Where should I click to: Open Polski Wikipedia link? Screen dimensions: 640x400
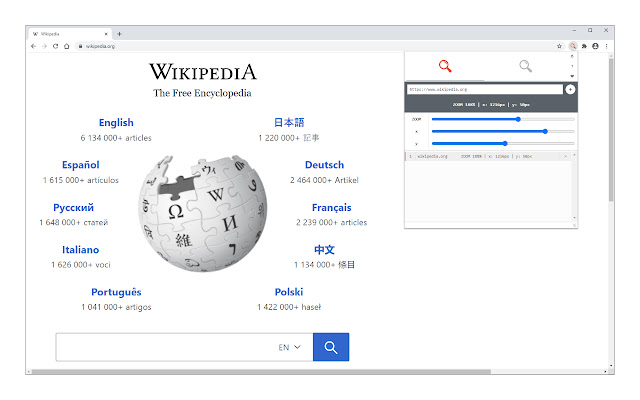tap(289, 292)
